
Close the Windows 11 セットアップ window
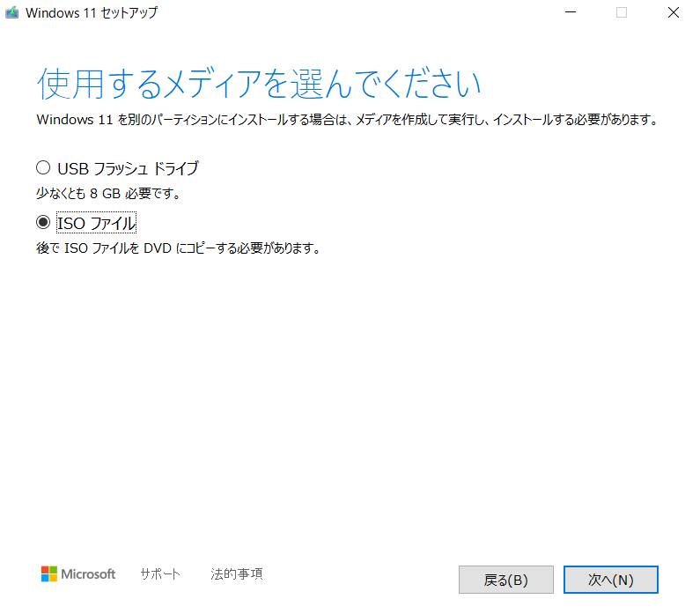674,12
